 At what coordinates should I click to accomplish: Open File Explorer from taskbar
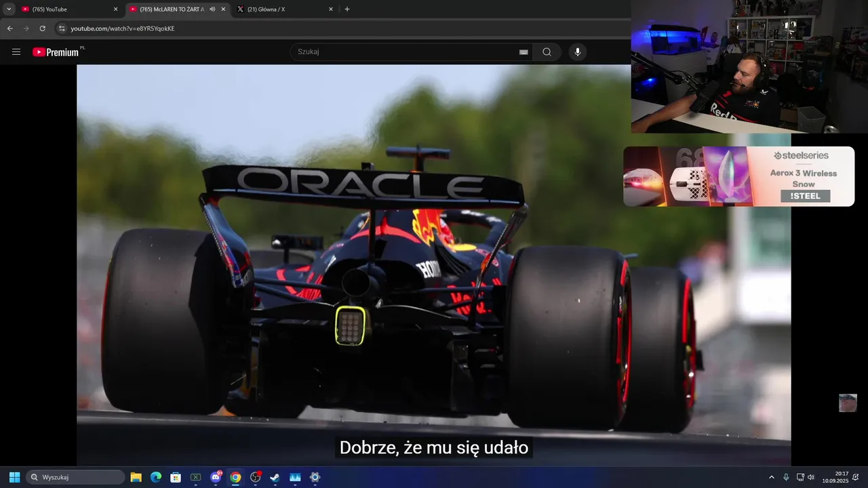pos(136,477)
